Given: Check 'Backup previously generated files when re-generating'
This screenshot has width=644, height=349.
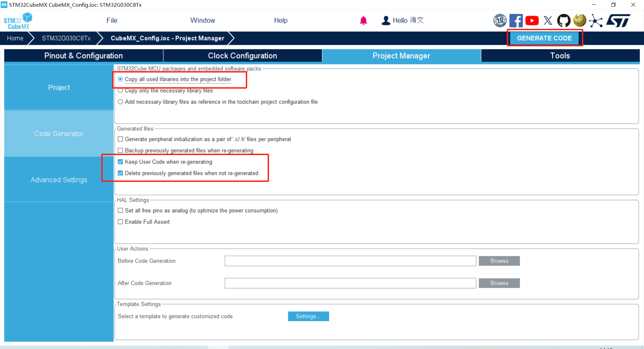Looking at the screenshot, I should (x=120, y=150).
